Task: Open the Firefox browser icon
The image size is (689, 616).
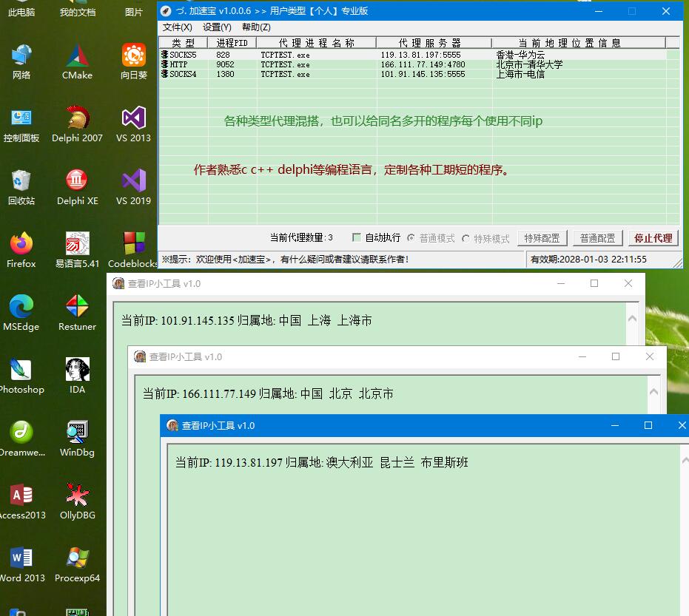Action: (21, 250)
